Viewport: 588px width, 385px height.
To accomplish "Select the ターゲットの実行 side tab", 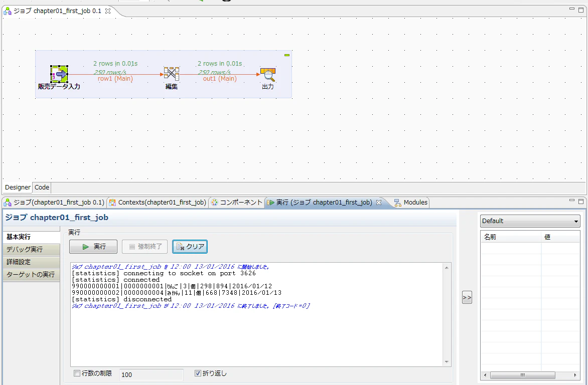I will (31, 274).
